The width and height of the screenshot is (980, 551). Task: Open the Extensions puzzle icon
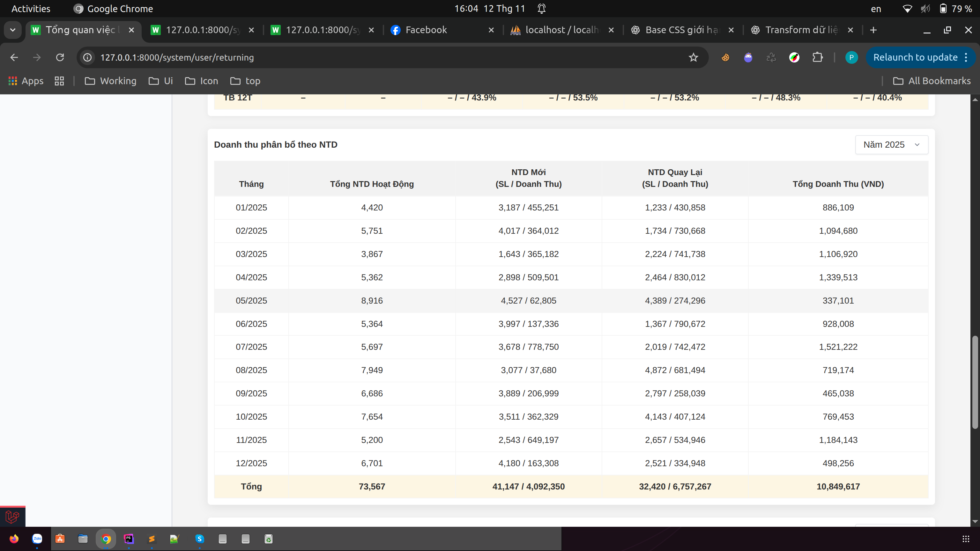pos(817,57)
